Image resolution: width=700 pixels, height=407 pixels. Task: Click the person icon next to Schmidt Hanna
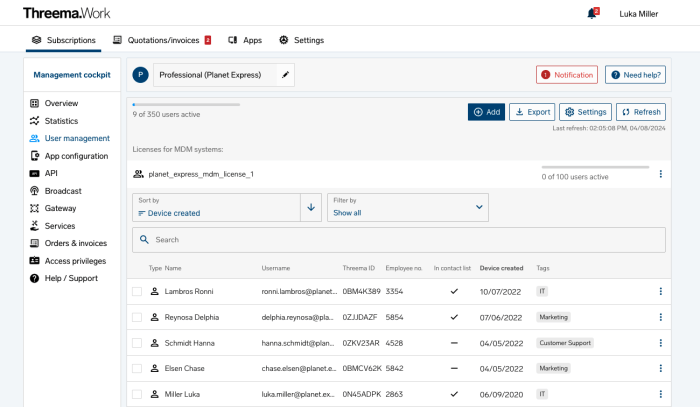[154, 343]
